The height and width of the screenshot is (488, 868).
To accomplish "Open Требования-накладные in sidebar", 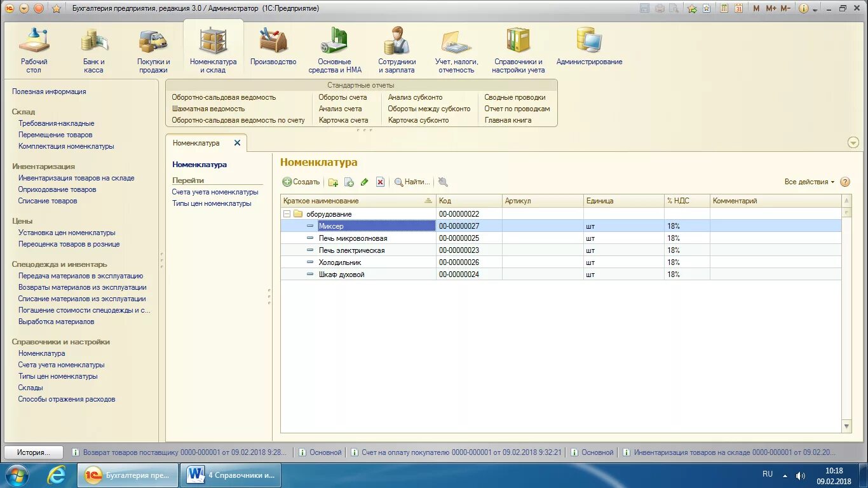I will click(56, 123).
